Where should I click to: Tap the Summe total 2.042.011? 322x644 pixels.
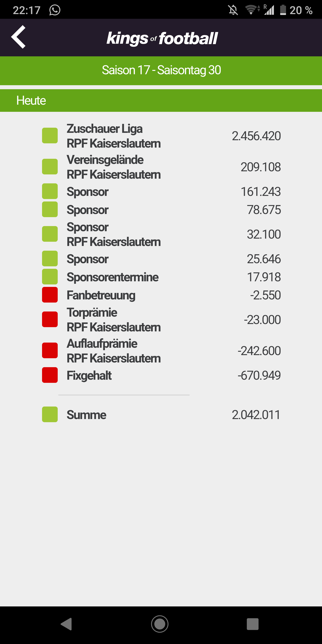(256, 415)
